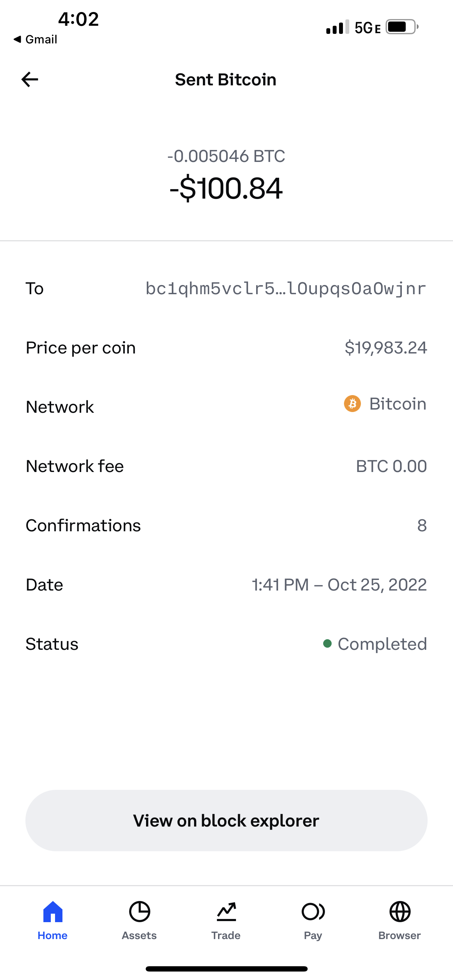Open the Assets pie chart icon
The width and height of the screenshot is (453, 980).
(x=139, y=912)
